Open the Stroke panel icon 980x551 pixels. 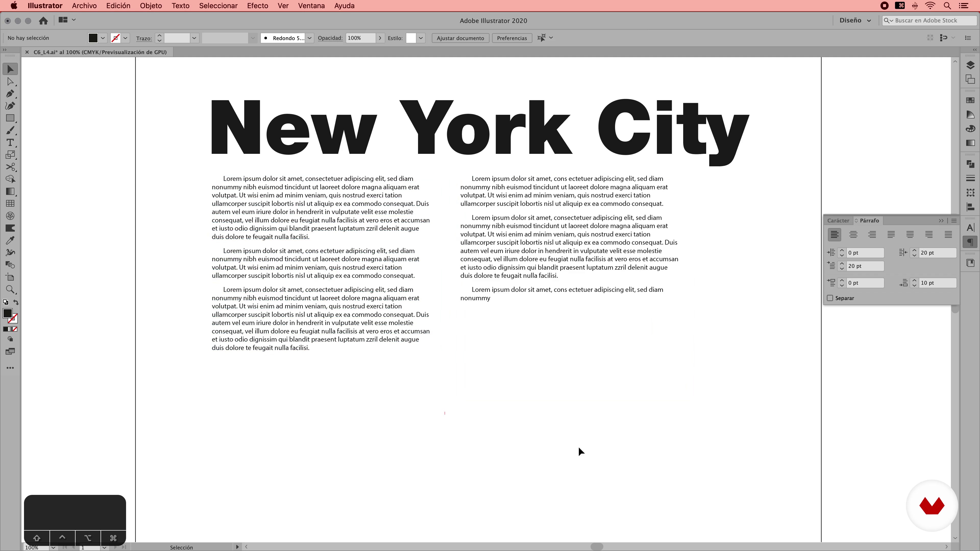pos(970,178)
